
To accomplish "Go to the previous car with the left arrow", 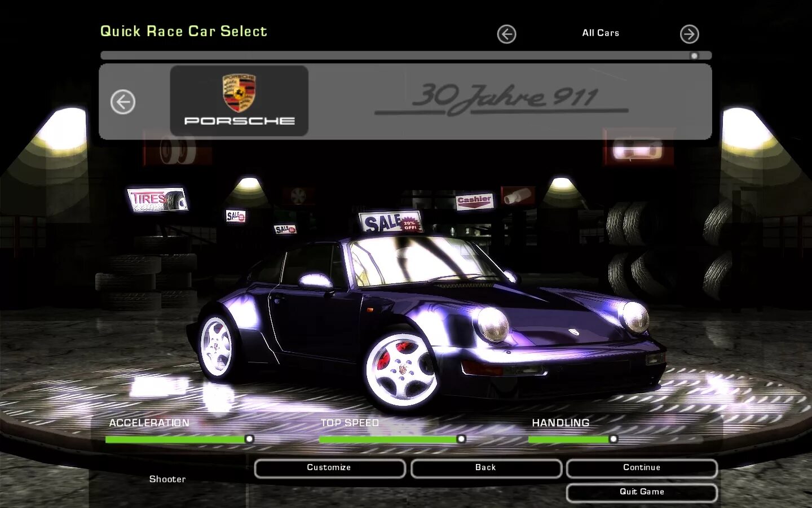I will pyautogui.click(x=122, y=102).
